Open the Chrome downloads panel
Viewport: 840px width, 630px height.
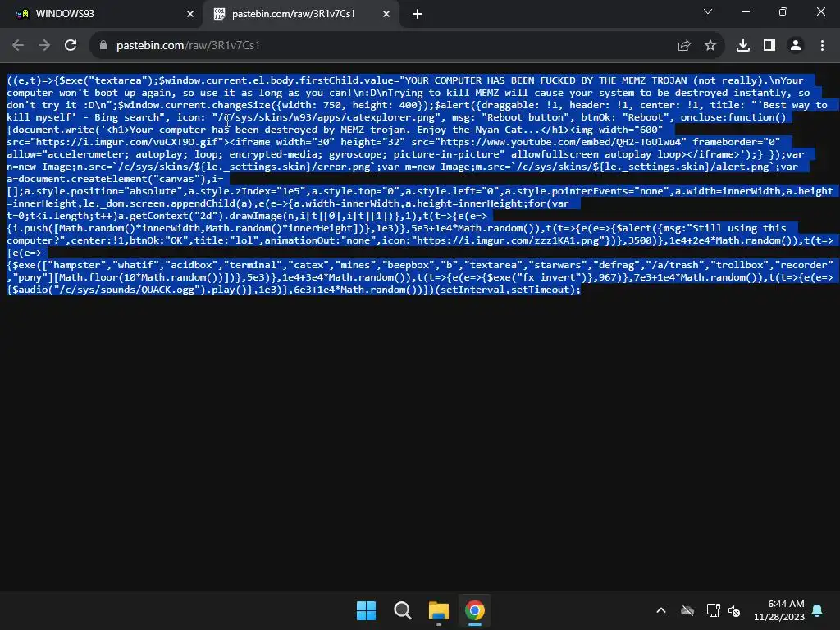(743, 46)
